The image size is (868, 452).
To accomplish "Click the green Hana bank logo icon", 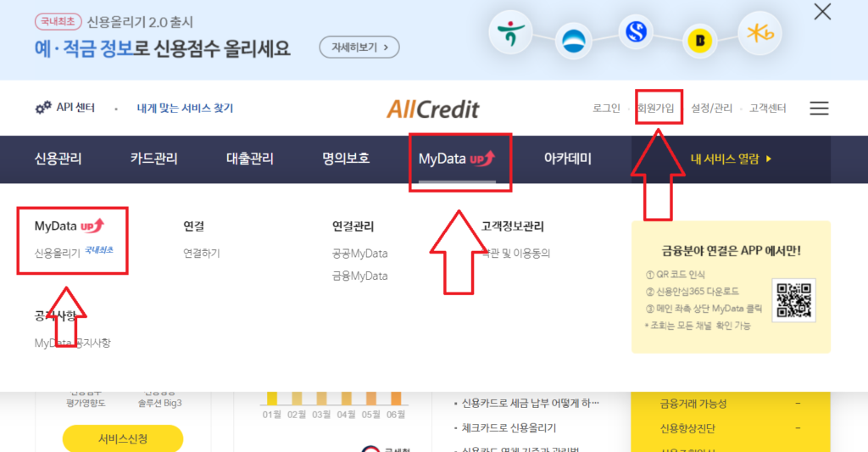I will [509, 33].
